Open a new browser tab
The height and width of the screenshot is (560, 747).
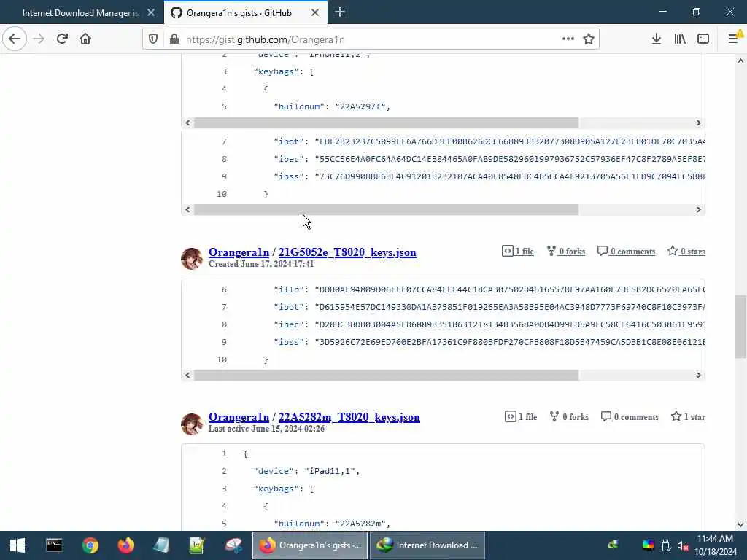tap(340, 12)
